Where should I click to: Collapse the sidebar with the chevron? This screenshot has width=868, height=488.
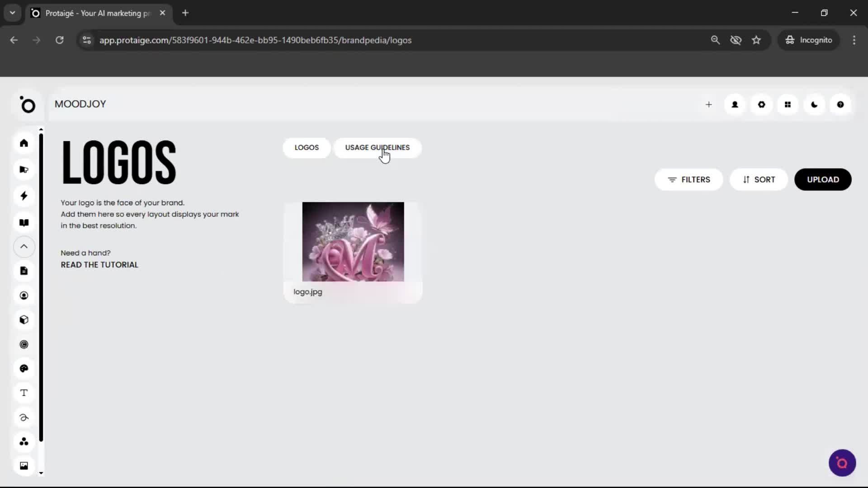click(24, 247)
